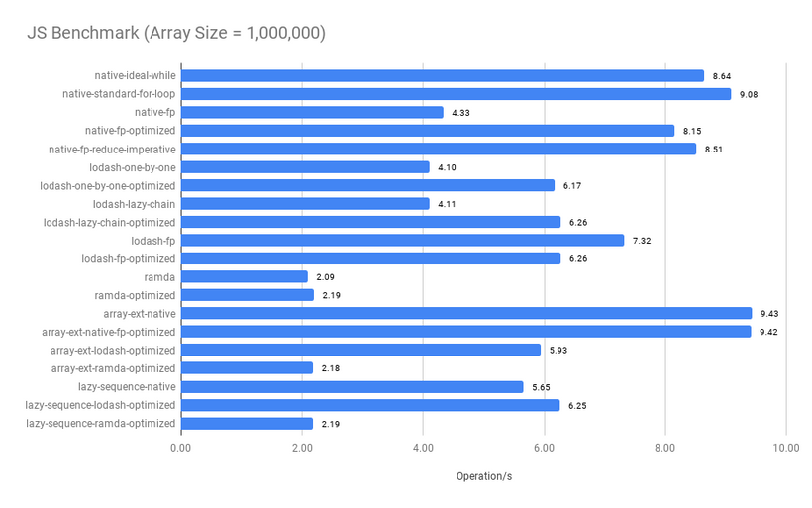Click the array-ext-native-fp-optimized bar
Image resolution: width=812 pixels, height=508 pixels.
click(466, 332)
